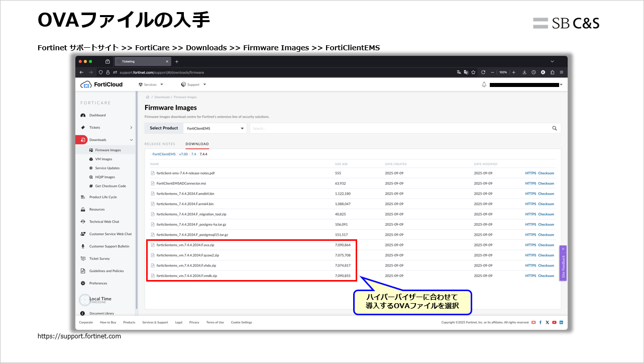Image resolution: width=644 pixels, height=363 pixels.
Task: Open Preferences in the sidebar
Action: click(98, 283)
